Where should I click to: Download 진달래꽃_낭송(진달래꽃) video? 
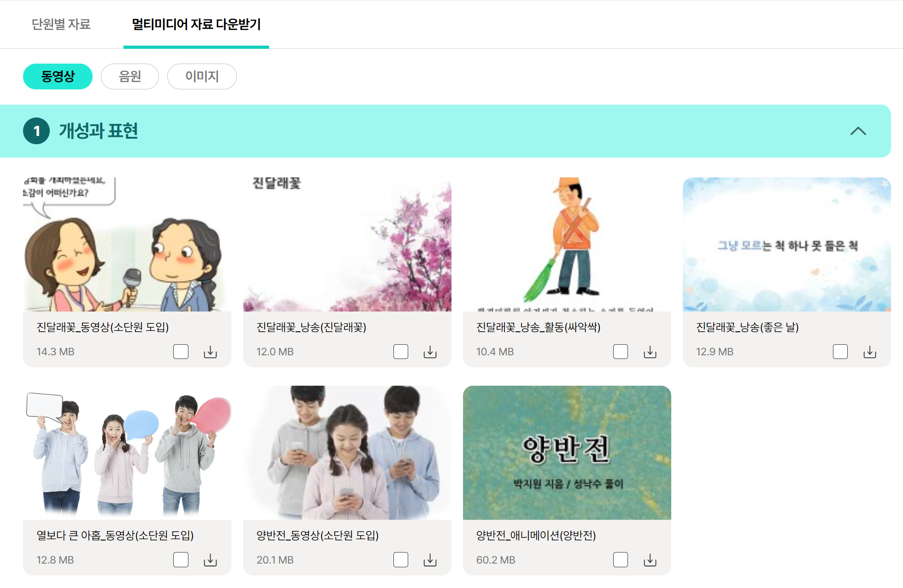[x=430, y=352]
